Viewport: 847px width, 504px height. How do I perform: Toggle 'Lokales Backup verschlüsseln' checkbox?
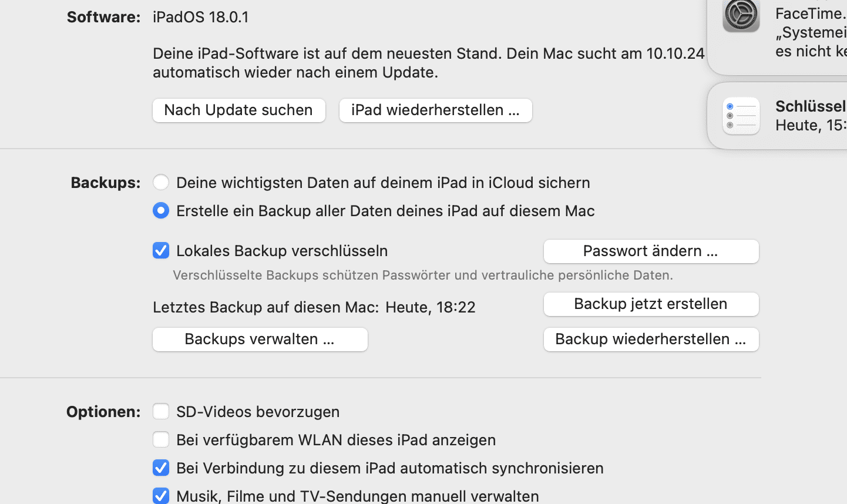[161, 250]
